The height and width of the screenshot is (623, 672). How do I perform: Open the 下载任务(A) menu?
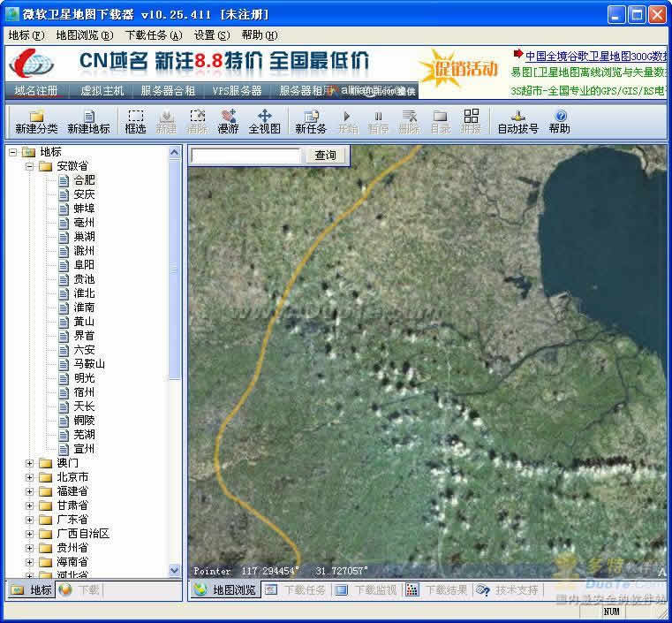coord(154,35)
